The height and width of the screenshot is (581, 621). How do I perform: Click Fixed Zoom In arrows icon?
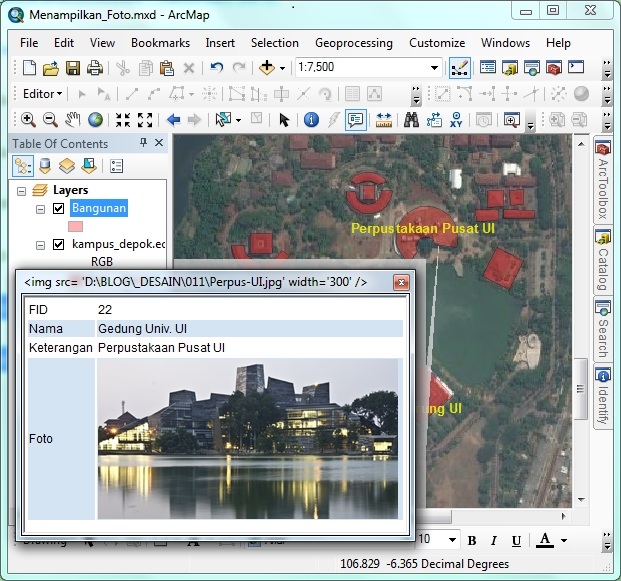tap(123, 120)
